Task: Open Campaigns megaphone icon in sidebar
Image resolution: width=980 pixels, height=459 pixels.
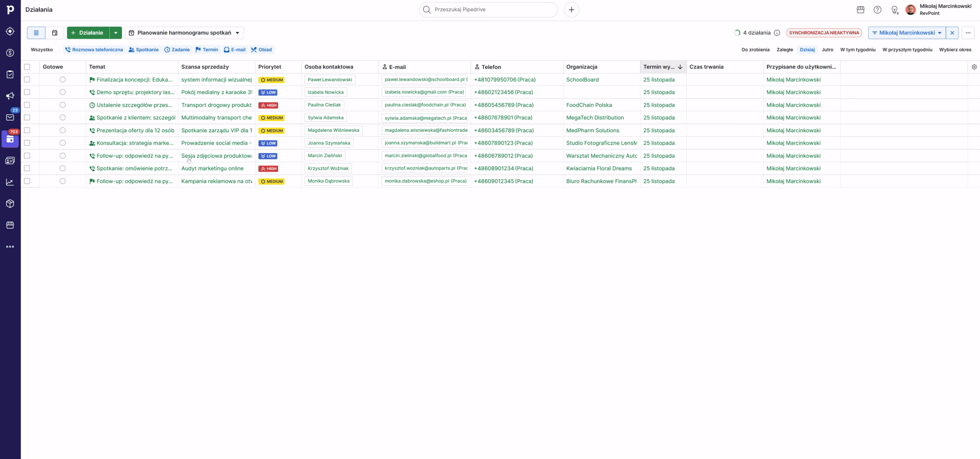Action: point(10,96)
